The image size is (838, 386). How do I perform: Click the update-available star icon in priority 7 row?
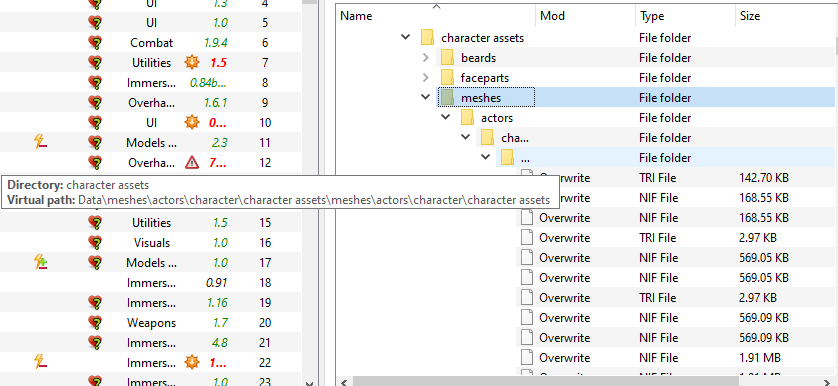tap(192, 63)
